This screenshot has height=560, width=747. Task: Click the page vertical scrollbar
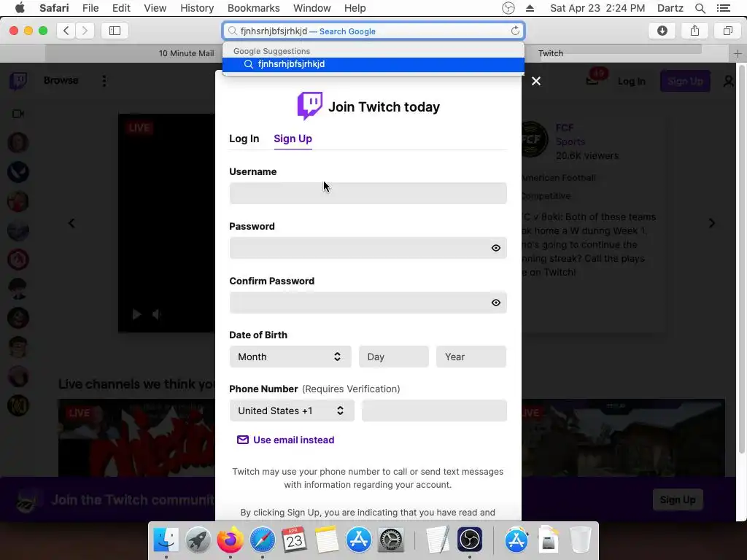pos(741,260)
